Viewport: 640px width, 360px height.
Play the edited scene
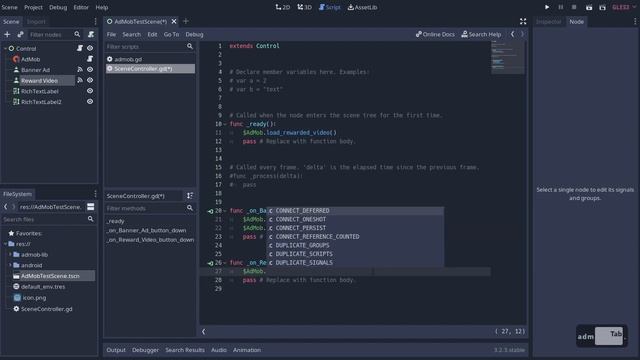[589, 7]
